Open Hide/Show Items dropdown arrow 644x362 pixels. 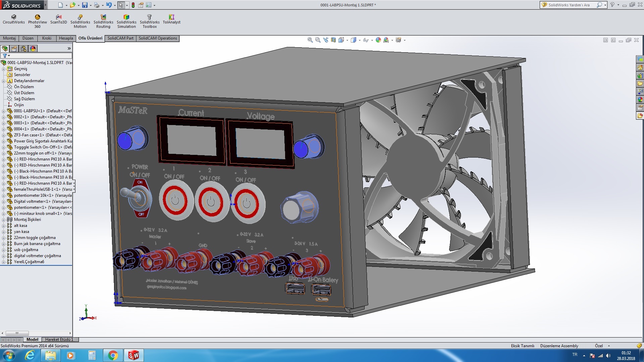click(372, 40)
